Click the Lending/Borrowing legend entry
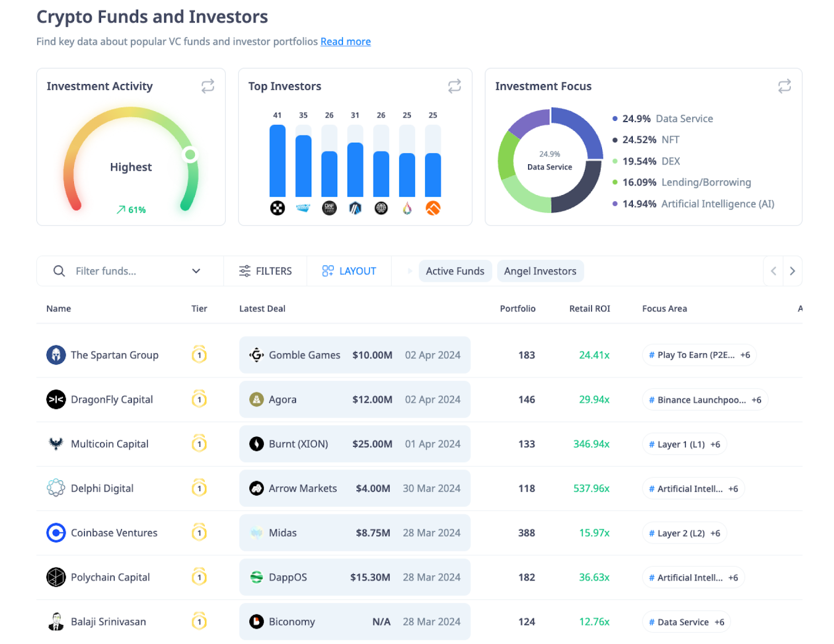Image resolution: width=834 pixels, height=644 pixels. point(682,183)
